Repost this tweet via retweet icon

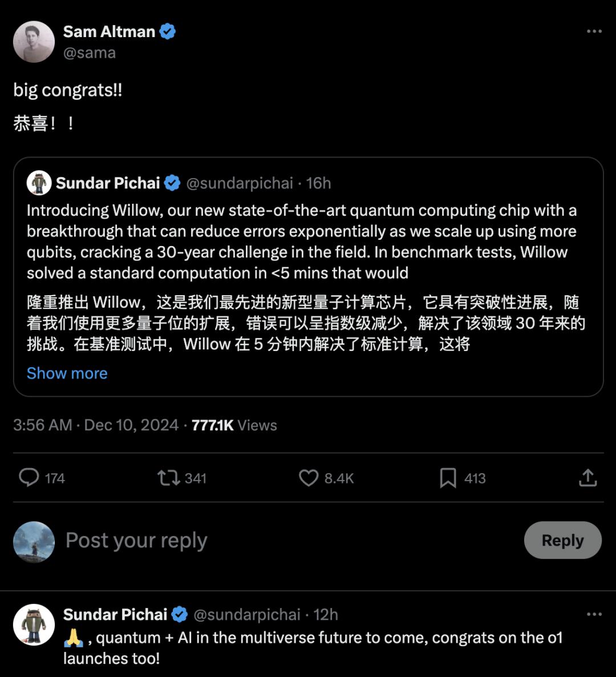click(x=169, y=477)
